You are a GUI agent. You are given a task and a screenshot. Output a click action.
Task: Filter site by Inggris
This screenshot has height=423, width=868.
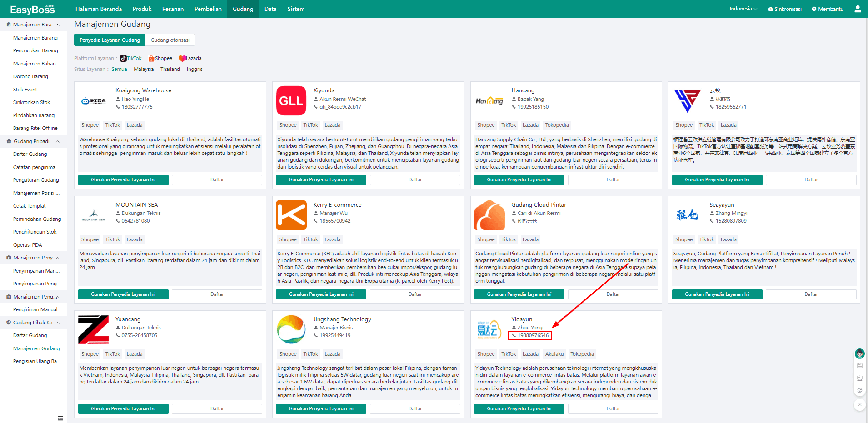(x=195, y=69)
